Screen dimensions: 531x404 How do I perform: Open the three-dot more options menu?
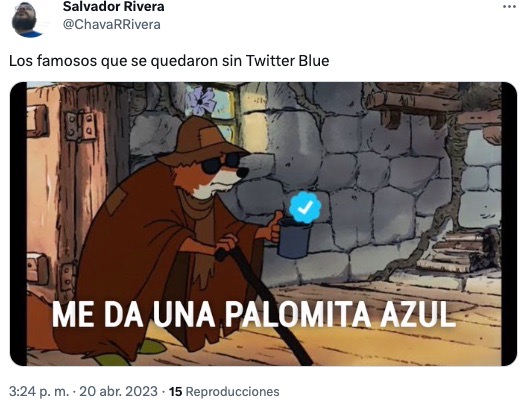point(509,7)
